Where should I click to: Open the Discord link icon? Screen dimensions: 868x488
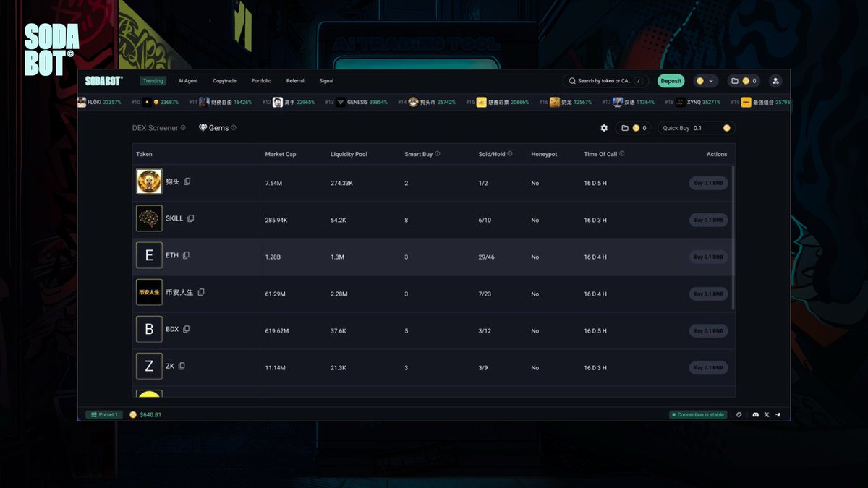click(x=755, y=415)
